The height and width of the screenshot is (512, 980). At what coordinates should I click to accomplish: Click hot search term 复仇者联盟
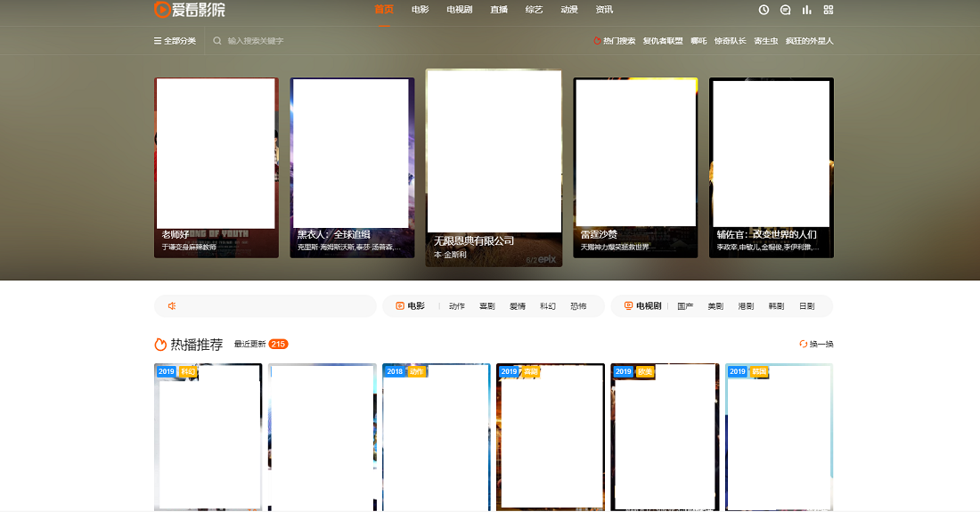662,41
